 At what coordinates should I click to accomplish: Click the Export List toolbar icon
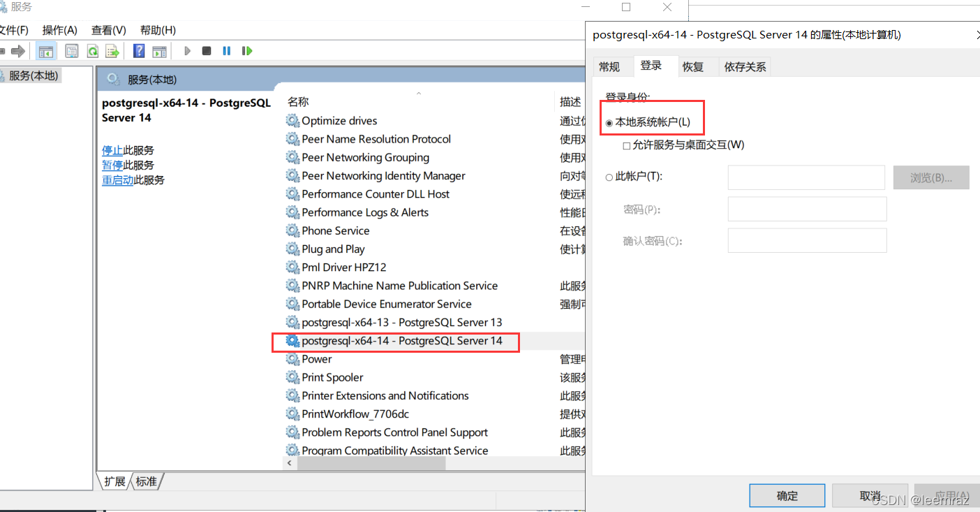coord(112,51)
